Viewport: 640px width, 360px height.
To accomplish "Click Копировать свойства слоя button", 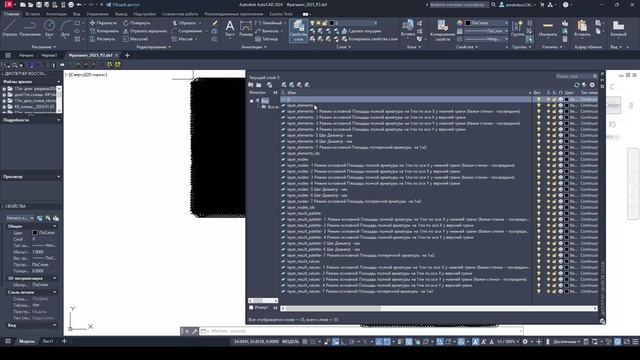I will pos(369,39).
